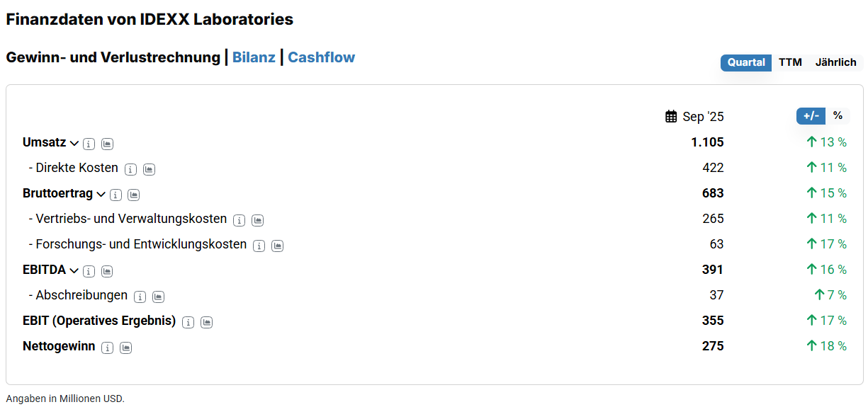Collapse the Bruttoertrag section chevron
868x407 pixels.
click(x=101, y=194)
